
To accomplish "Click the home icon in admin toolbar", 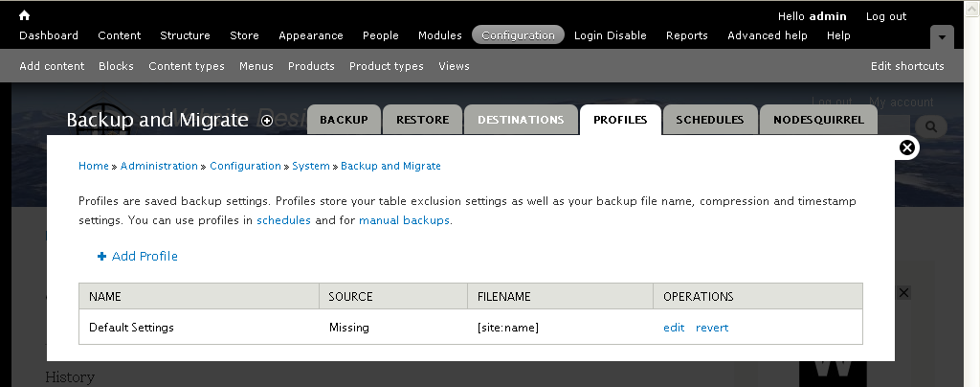I will click(24, 15).
